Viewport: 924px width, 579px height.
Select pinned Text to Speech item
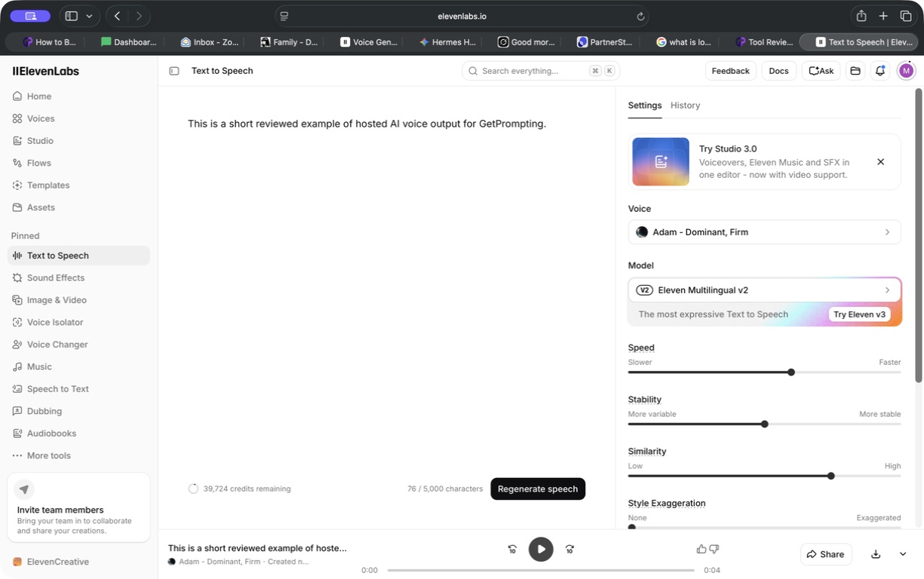(x=78, y=256)
